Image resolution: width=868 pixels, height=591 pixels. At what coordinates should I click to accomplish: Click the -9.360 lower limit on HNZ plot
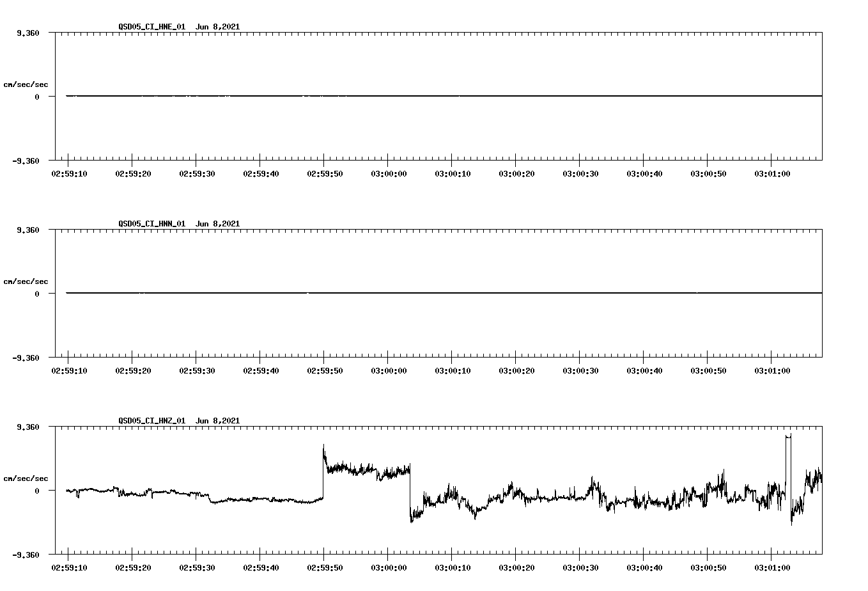[x=26, y=555]
